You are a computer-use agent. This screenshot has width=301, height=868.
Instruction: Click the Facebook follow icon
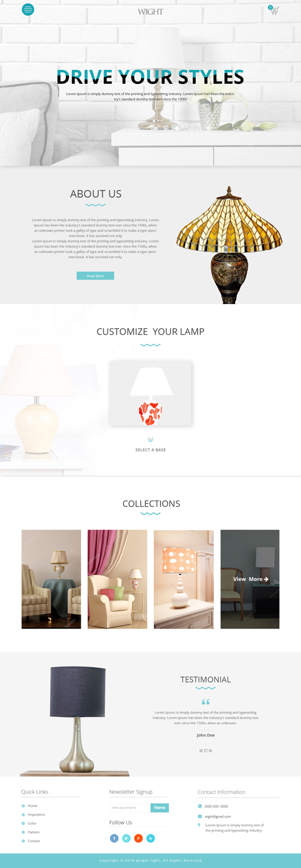pyautogui.click(x=114, y=838)
